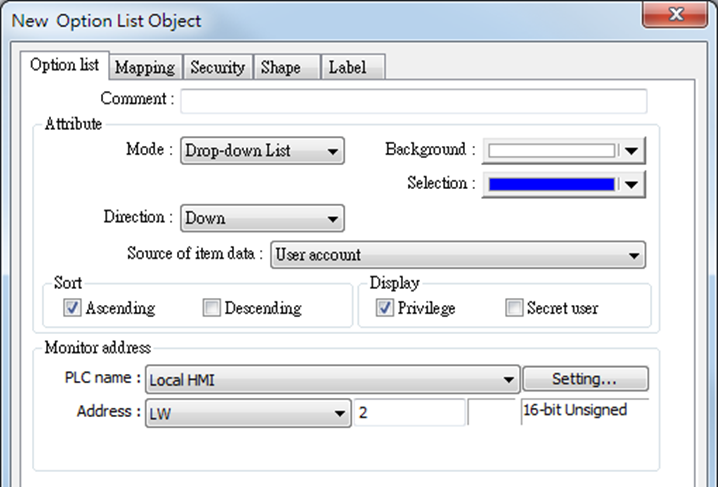Open Background color picker arrow

tap(632, 151)
